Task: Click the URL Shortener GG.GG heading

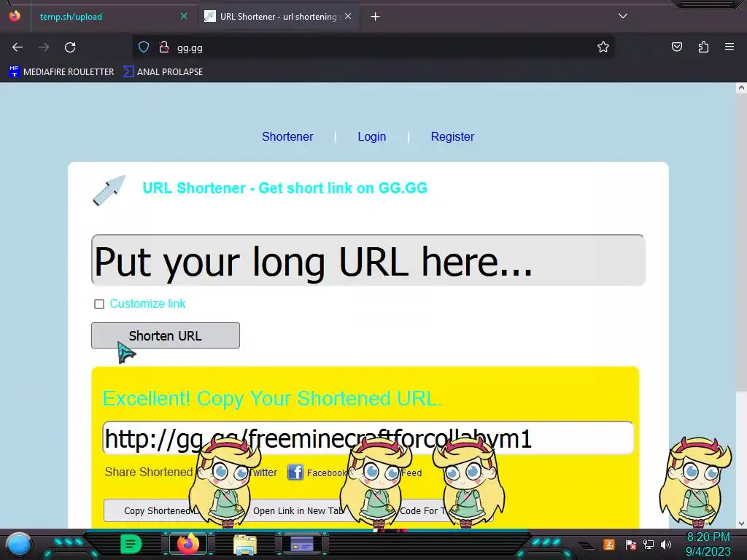Action: point(285,188)
